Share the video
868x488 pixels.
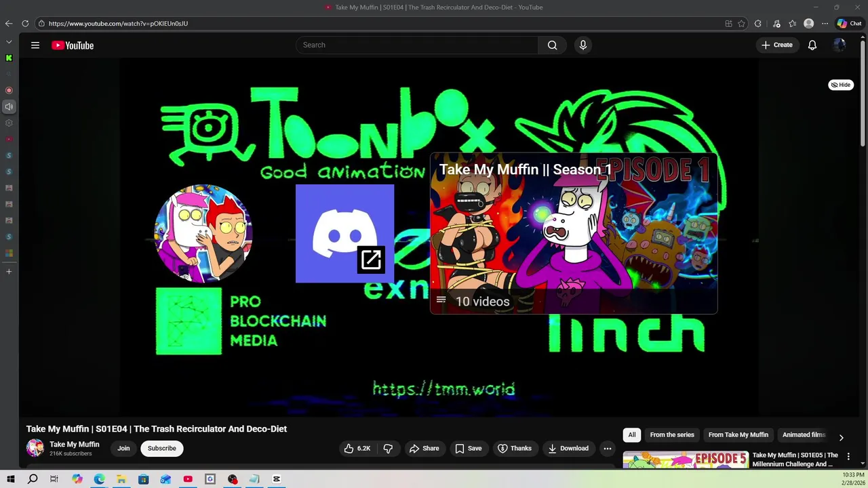pyautogui.click(x=425, y=449)
